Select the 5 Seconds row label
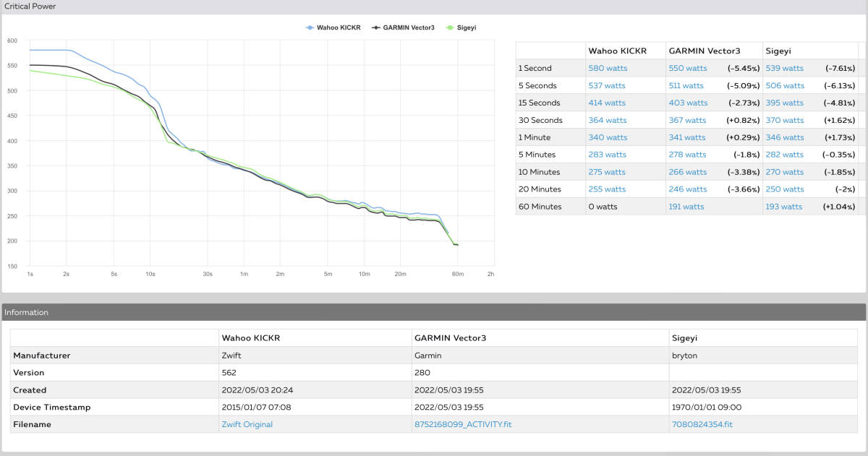The height and width of the screenshot is (456, 868). [537, 85]
